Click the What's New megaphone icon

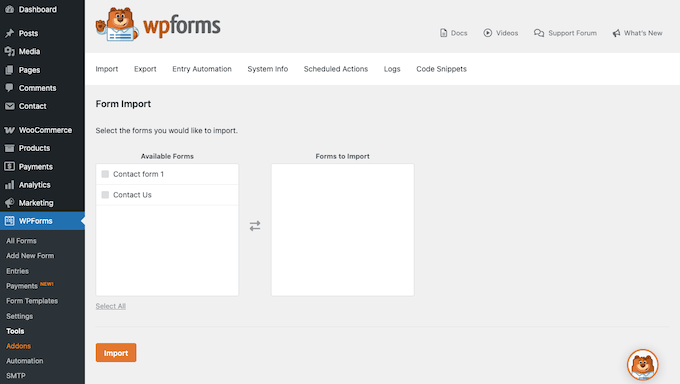(x=616, y=33)
